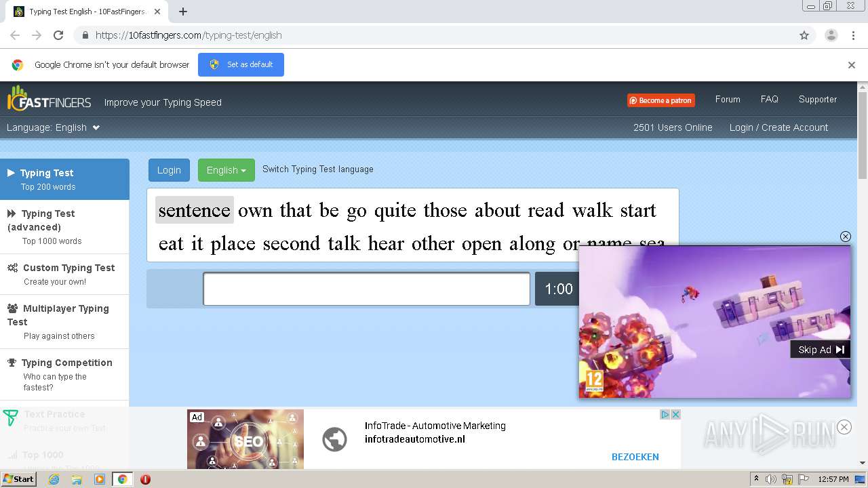
Task: Click the network status tray icon
Action: (x=787, y=479)
